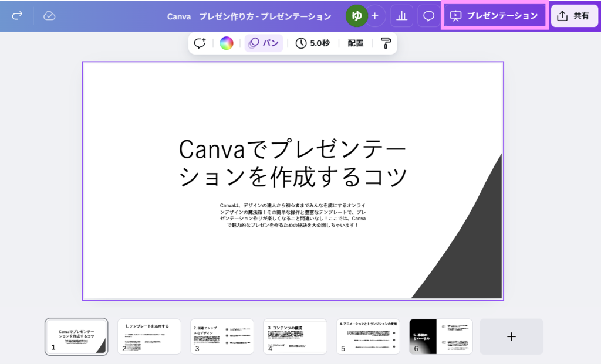
Task: Click the comment-plus icon in floating toolbar
Action: click(200, 43)
